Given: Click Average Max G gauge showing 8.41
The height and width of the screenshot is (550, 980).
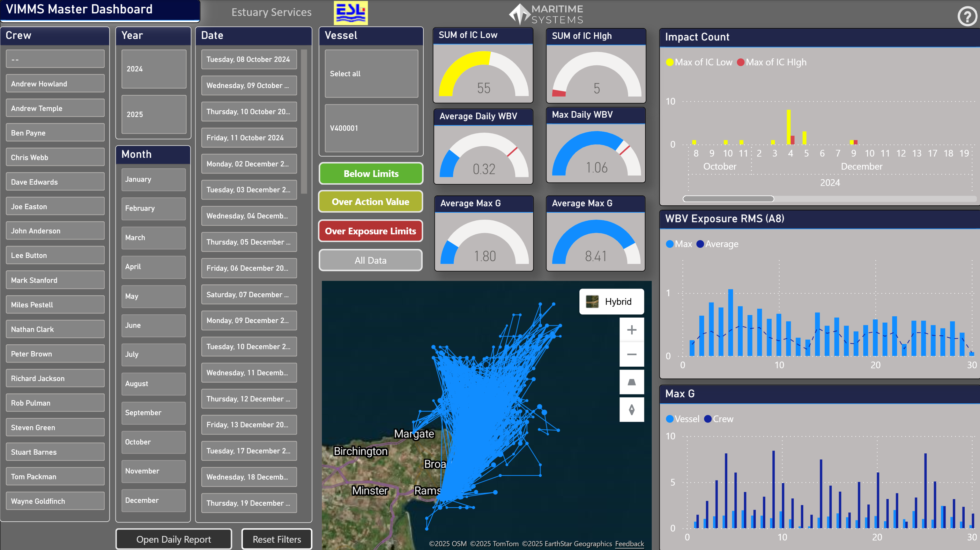Looking at the screenshot, I should point(596,242).
